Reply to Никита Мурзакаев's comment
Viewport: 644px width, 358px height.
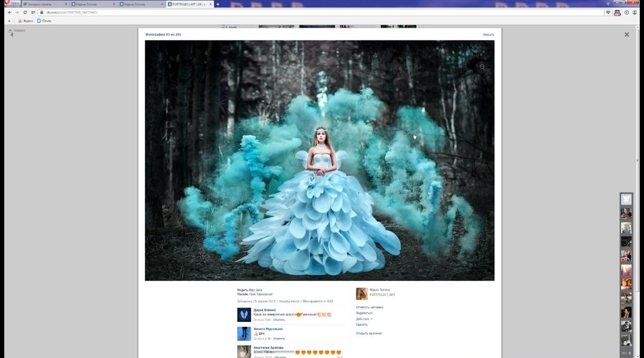point(279,338)
